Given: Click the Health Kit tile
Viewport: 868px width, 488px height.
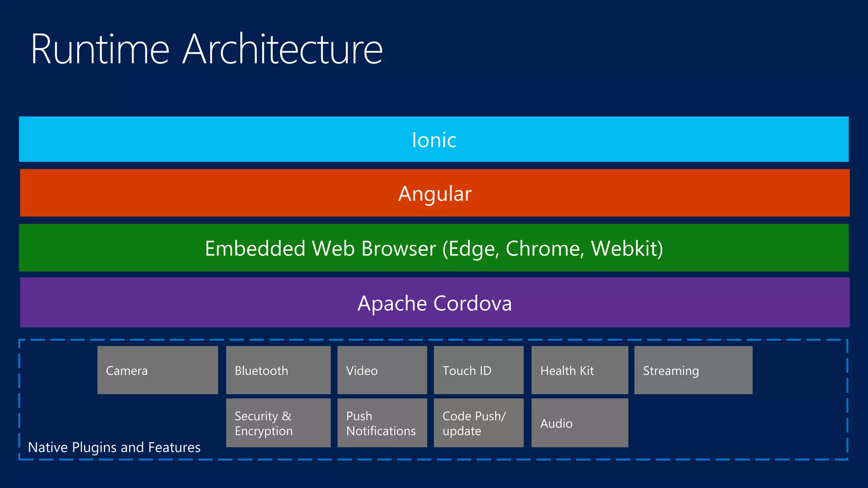Looking at the screenshot, I should [579, 370].
